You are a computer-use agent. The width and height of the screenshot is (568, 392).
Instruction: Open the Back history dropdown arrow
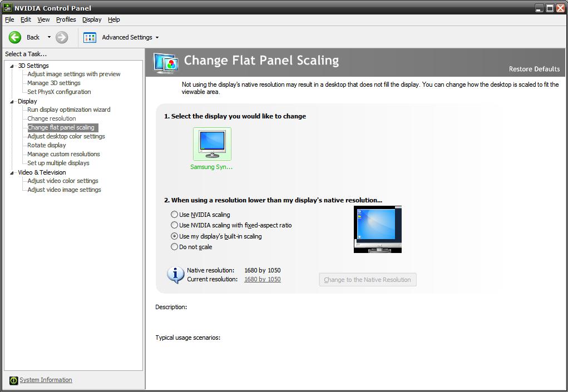[49, 37]
